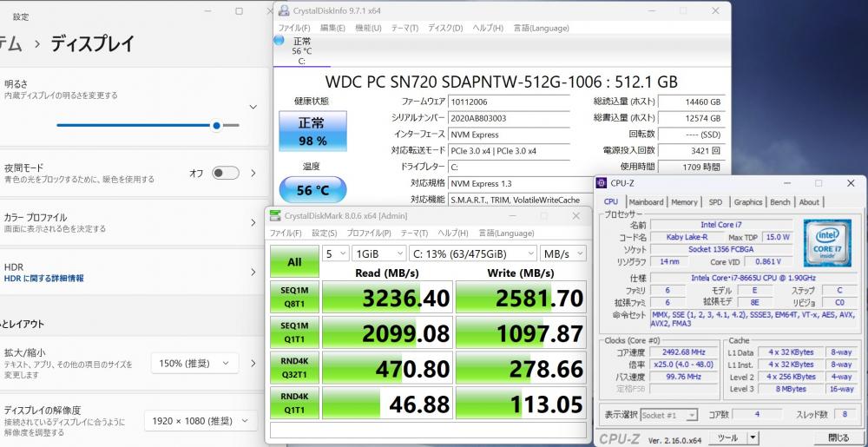Adjust the display brightness slider
This screenshot has width=868, height=447.
tap(148, 126)
